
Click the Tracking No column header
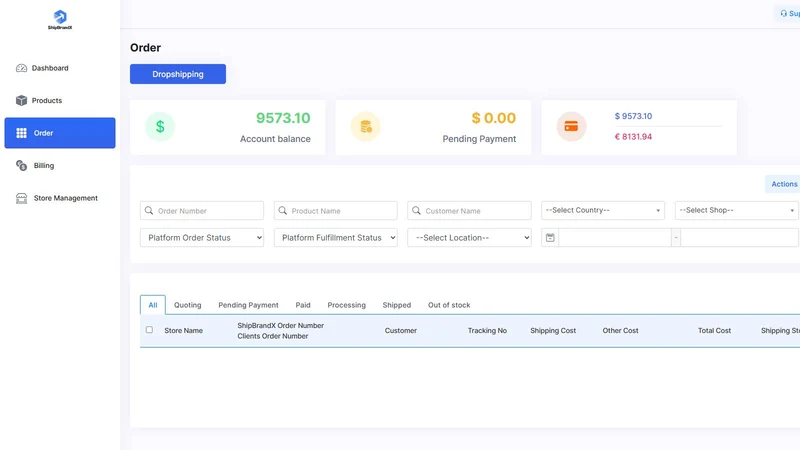[487, 331]
